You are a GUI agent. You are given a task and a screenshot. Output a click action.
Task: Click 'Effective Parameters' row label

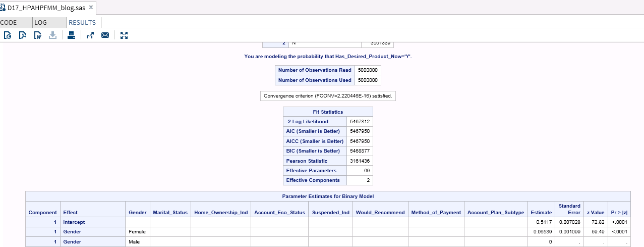pyautogui.click(x=311, y=171)
